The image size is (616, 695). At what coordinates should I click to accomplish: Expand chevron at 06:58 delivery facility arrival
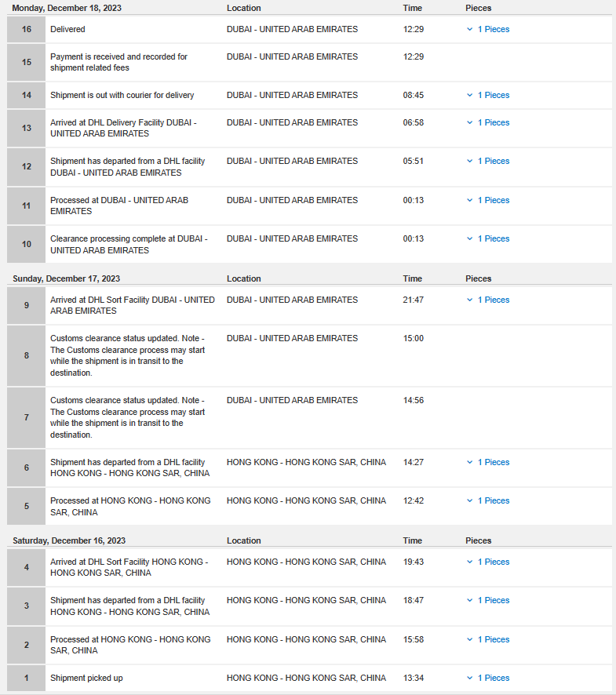click(x=469, y=123)
